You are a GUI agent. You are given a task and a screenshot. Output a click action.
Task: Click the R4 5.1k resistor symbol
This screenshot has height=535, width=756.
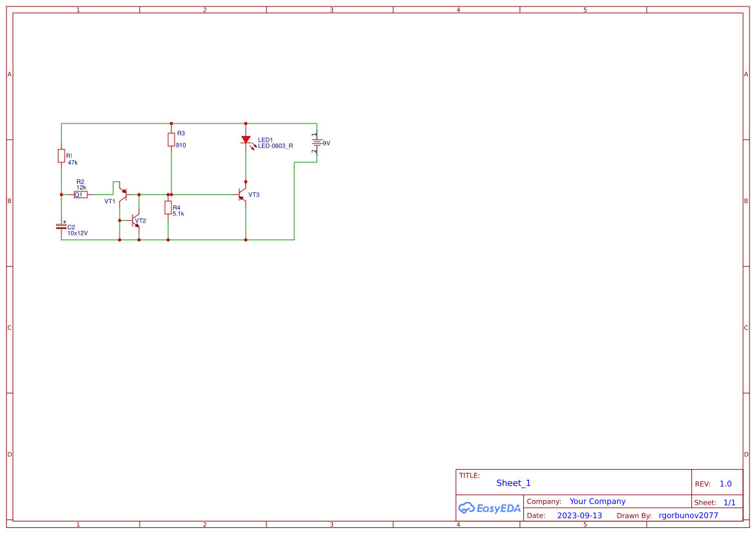click(x=169, y=208)
